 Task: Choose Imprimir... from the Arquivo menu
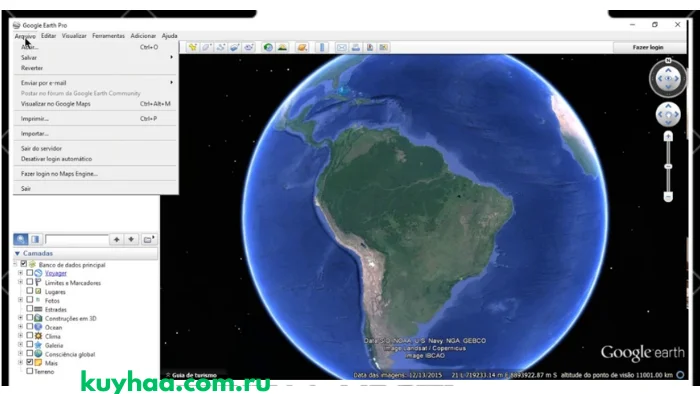96,119
